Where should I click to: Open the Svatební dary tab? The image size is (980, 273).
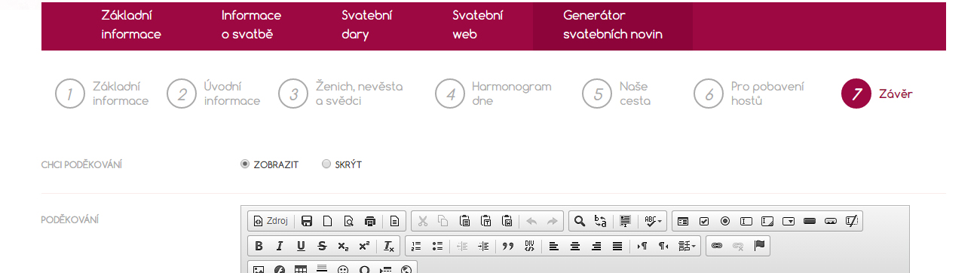367,25
